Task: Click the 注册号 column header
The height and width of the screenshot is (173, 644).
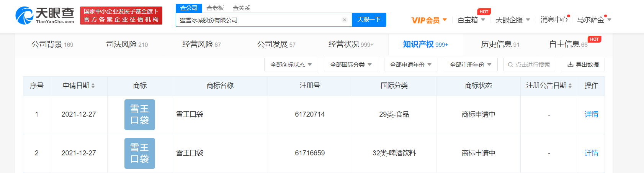Action: pyautogui.click(x=310, y=86)
